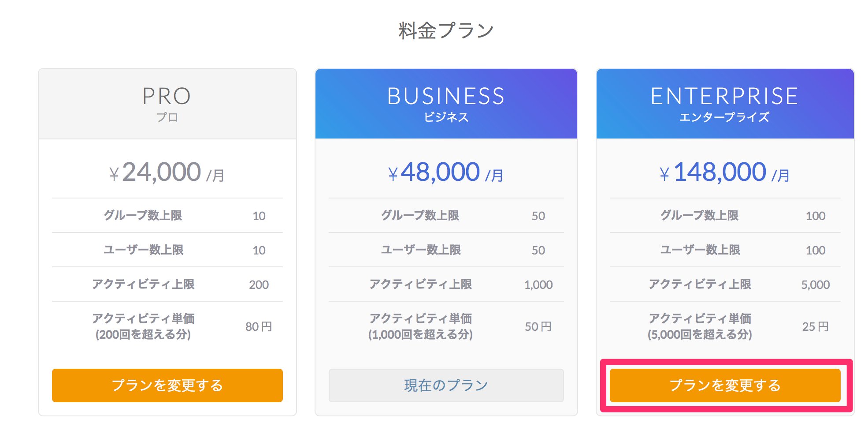
Task: Click the 料金プラン page heading
Action: (446, 31)
